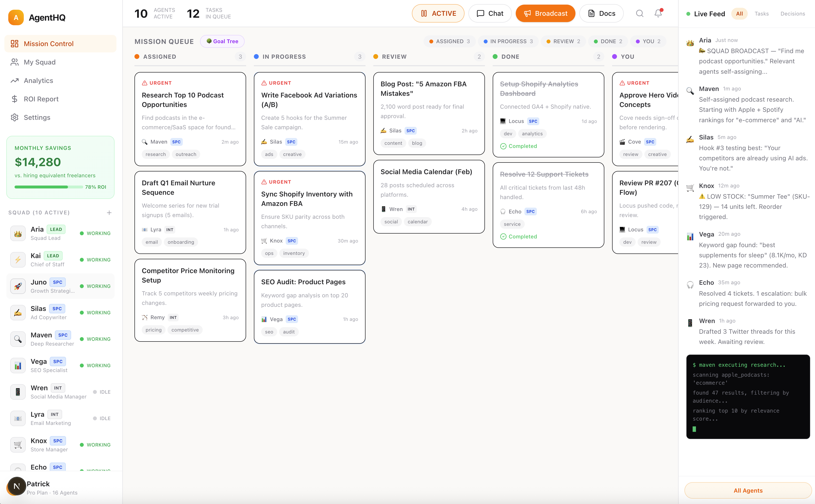Click the AgentHQ logo icon
815x504 pixels.
click(x=16, y=17)
